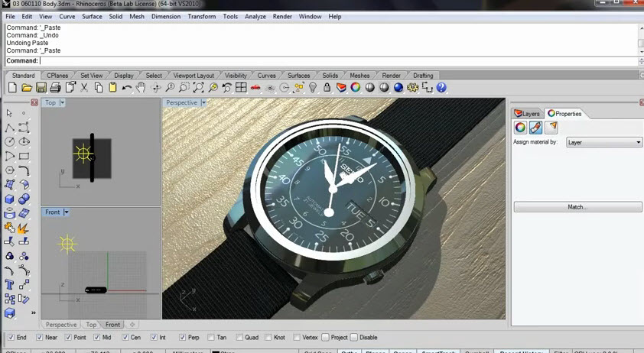Save the model with the floppy disk icon
Screen dimensions: 644x353
41,87
